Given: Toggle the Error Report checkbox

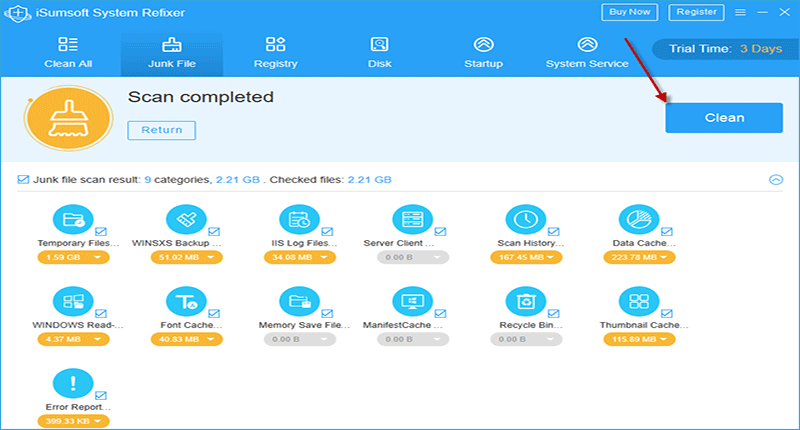Looking at the screenshot, I should click(x=101, y=395).
